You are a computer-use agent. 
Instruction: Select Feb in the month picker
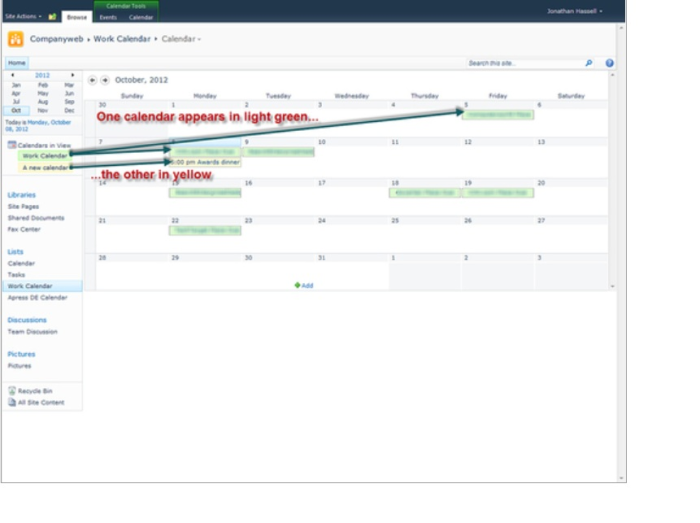click(x=43, y=85)
